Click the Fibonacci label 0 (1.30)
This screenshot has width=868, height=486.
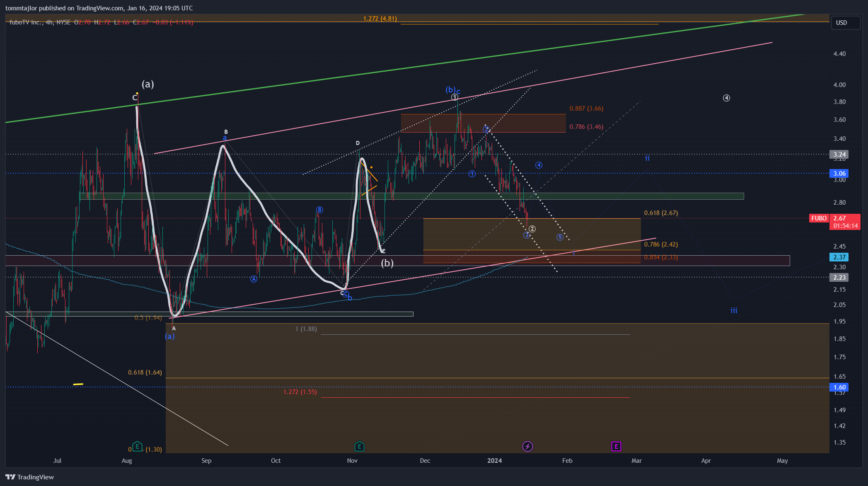pyautogui.click(x=145, y=450)
